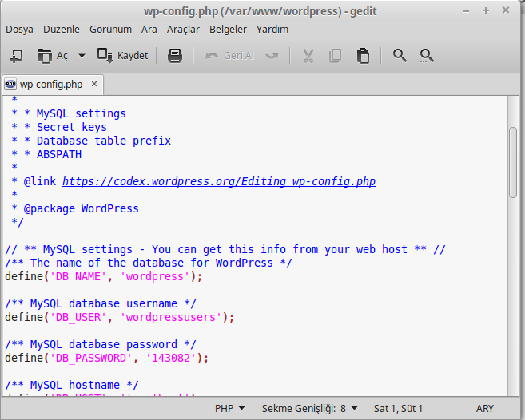
Task: Click the ABSPATH comment line
Action: click(x=46, y=154)
